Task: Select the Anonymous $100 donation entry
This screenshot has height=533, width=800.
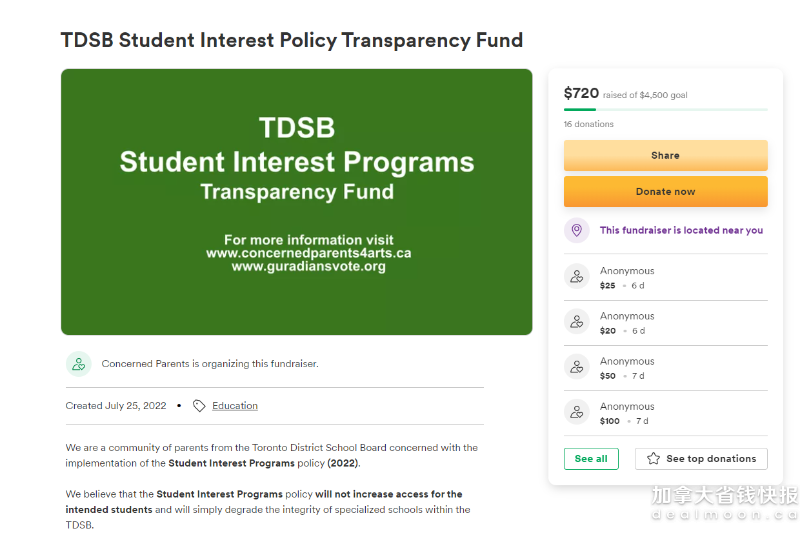Action: tap(665, 413)
